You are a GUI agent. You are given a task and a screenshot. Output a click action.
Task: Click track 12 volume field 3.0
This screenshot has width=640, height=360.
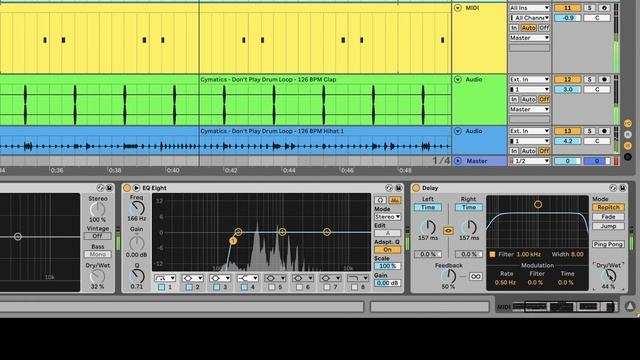pos(567,89)
